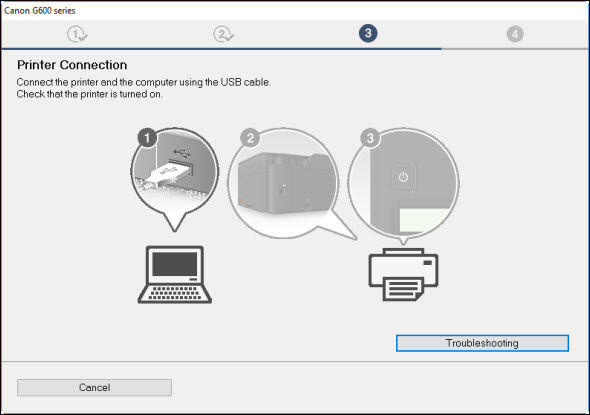Image resolution: width=590 pixels, height=415 pixels.
Task: Click the Printer Connection heading
Action: pyautogui.click(x=72, y=65)
